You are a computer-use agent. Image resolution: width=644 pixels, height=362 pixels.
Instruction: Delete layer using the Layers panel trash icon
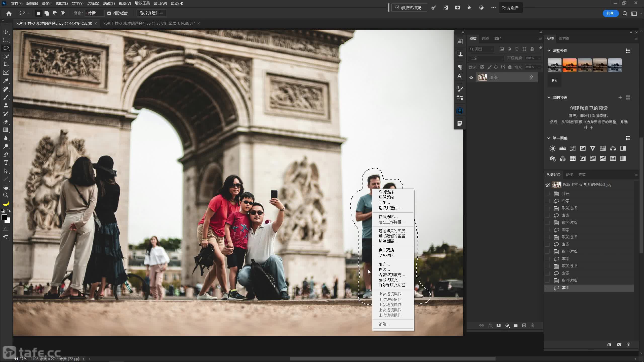pos(532,325)
